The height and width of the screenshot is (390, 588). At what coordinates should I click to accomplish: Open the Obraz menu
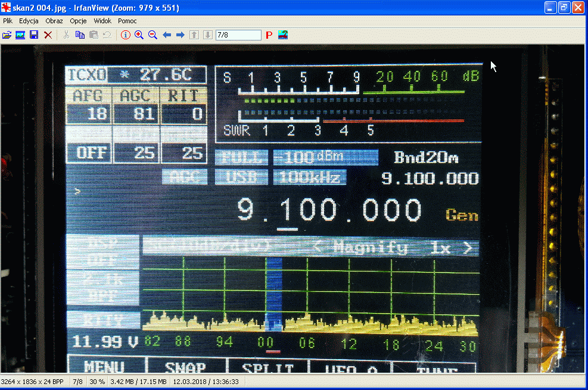point(54,21)
